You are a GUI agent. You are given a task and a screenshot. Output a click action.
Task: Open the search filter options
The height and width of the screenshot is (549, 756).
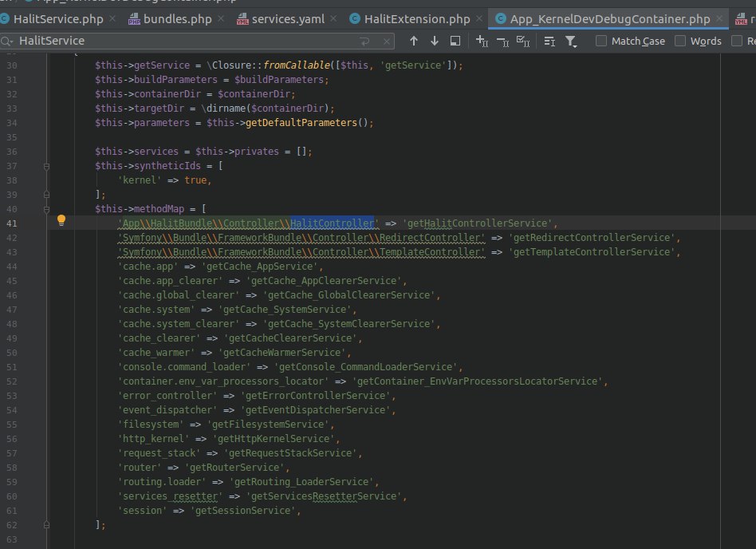[571, 41]
